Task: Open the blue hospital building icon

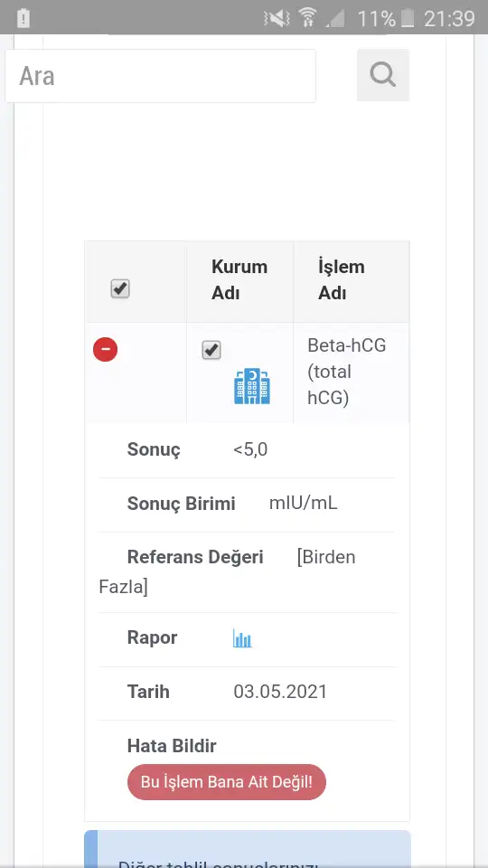Action: (252, 386)
